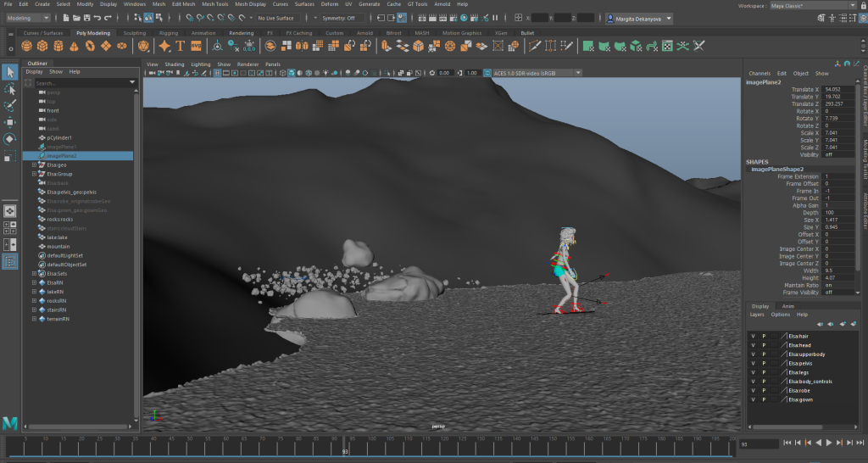Image resolution: width=868 pixels, height=463 pixels.
Task: Toggle visibility V for Elsa:upperbody layer
Action: point(753,354)
